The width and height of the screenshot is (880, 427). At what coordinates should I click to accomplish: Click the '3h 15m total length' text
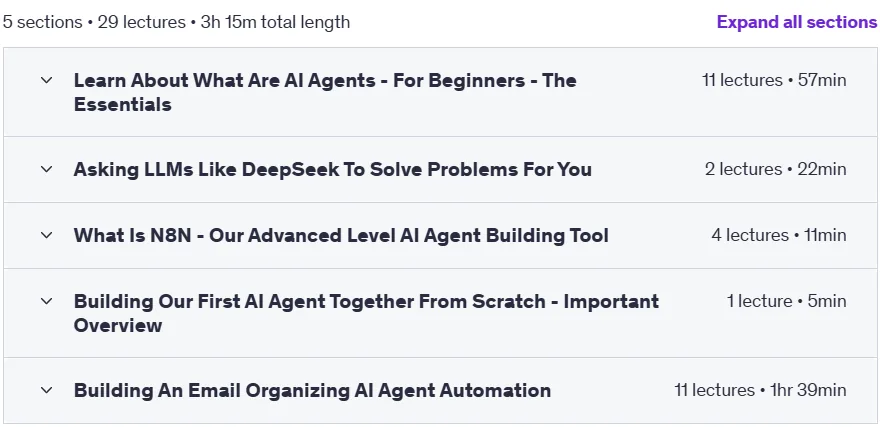pos(275,22)
